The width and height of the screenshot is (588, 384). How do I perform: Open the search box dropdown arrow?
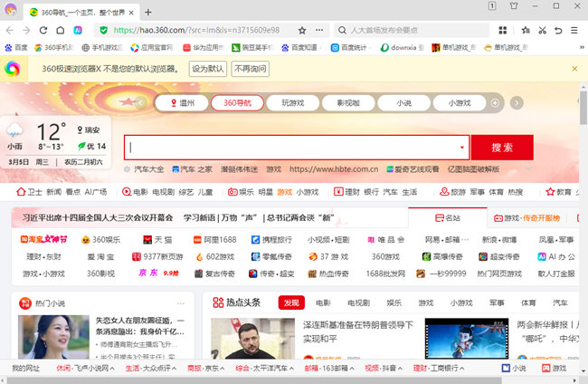462,148
